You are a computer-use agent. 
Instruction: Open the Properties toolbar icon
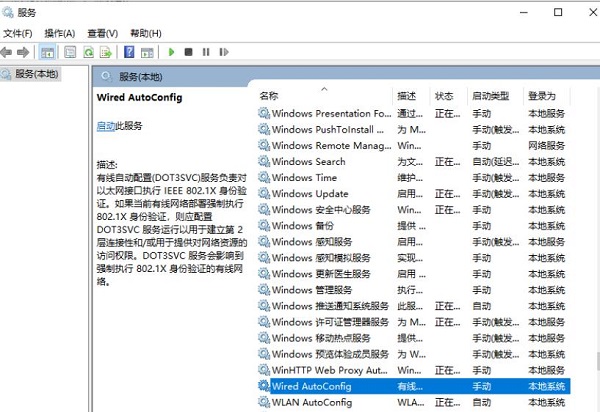[x=70, y=51]
